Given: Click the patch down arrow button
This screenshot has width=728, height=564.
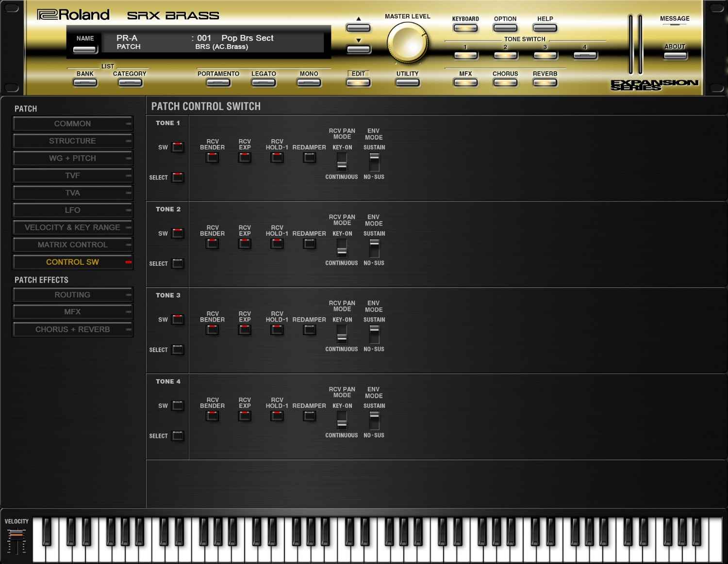Looking at the screenshot, I should tap(358, 49).
